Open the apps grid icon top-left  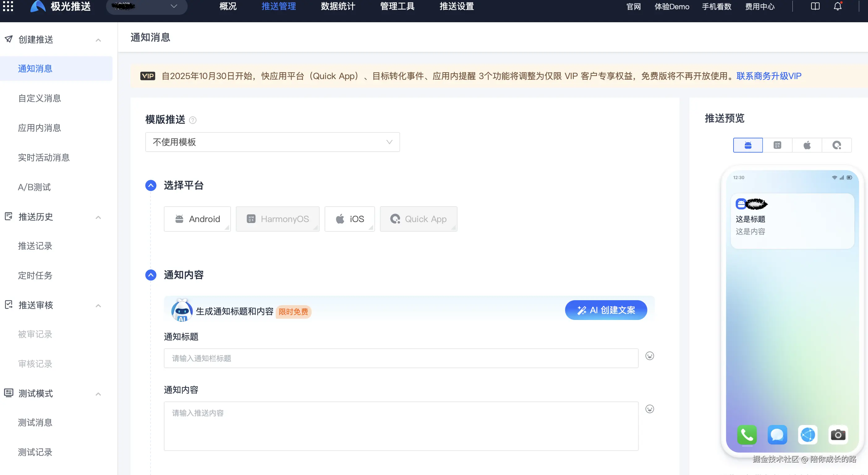(x=8, y=6)
